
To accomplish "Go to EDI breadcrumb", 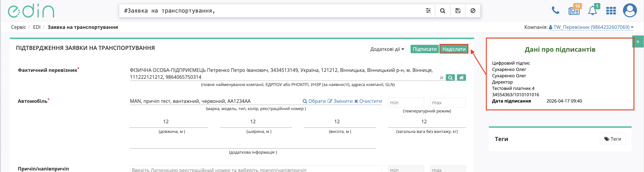I will 37,27.
